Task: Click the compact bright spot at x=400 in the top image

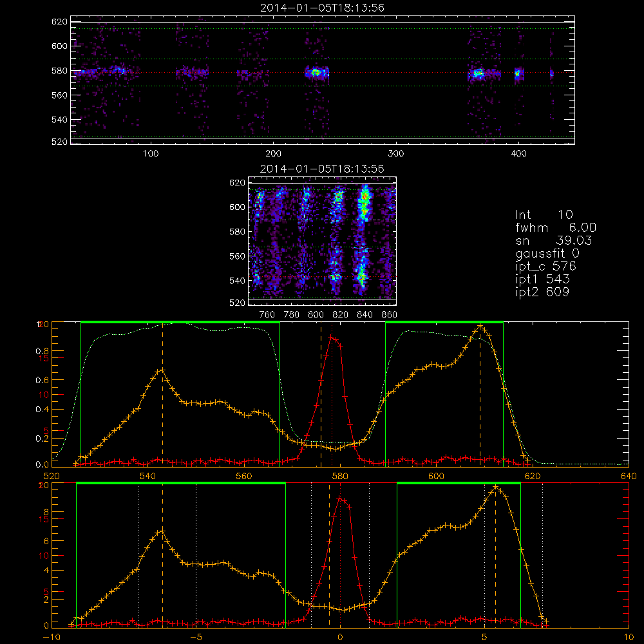Action: click(518, 74)
